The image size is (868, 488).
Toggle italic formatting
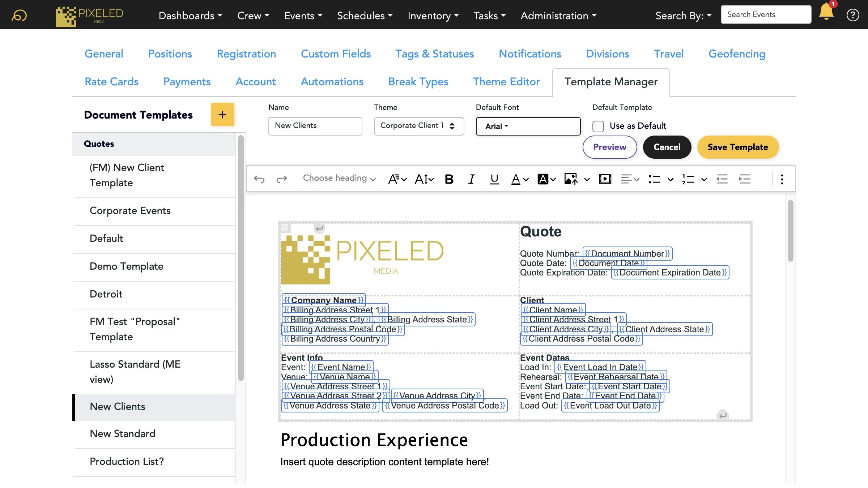pyautogui.click(x=471, y=179)
